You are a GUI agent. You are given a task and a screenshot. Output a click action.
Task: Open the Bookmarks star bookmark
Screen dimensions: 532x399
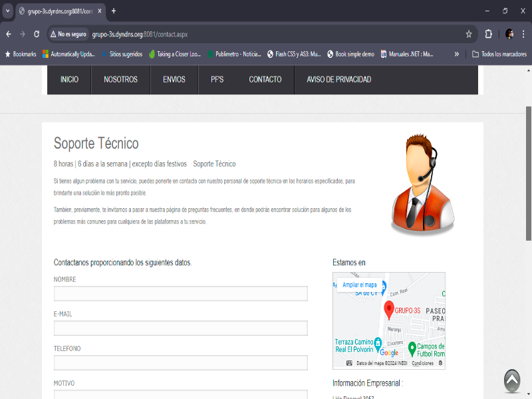coord(21,54)
